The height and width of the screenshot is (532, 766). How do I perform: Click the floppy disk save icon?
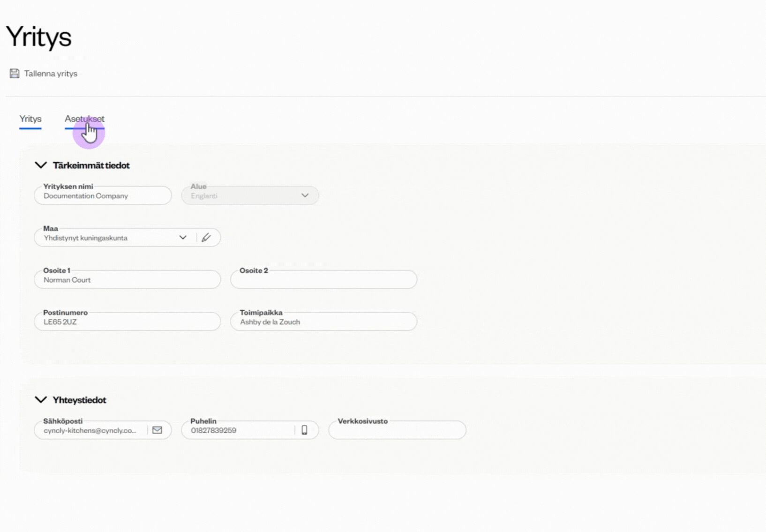click(x=15, y=74)
